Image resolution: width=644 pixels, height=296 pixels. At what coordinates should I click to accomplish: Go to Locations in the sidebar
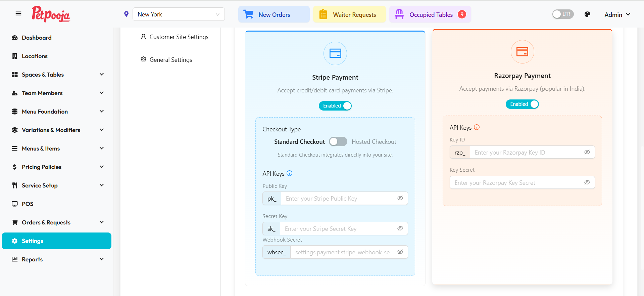tap(56, 56)
